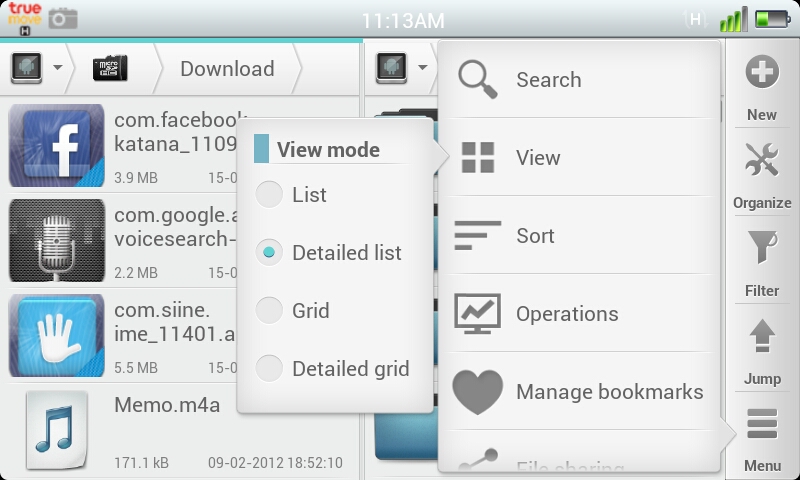
Task: Expand right pane device dropdown
Action: [x=402, y=68]
